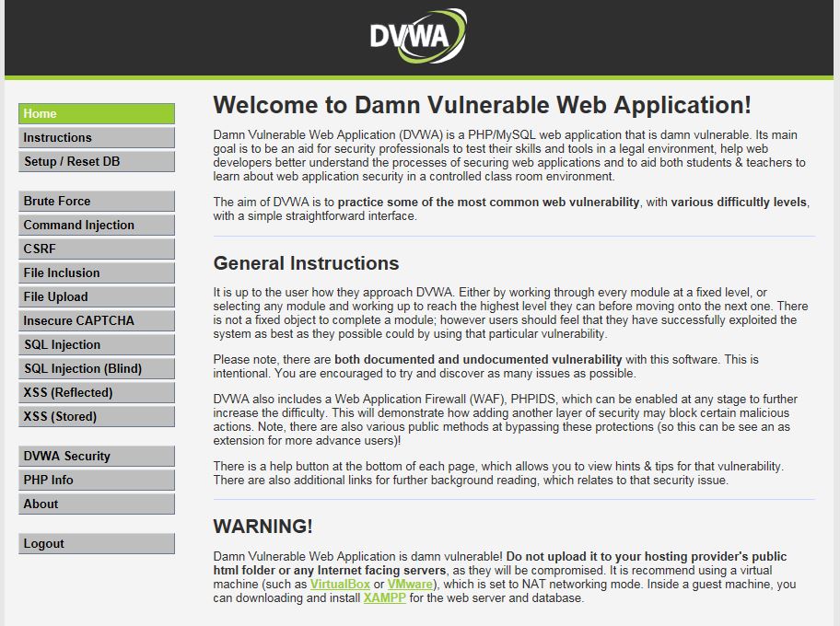Open Setup / Reset DB page

click(97, 161)
